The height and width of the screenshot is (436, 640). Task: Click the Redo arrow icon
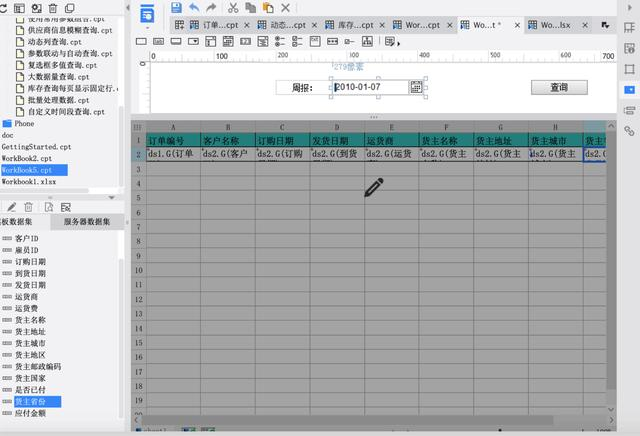pos(211,7)
